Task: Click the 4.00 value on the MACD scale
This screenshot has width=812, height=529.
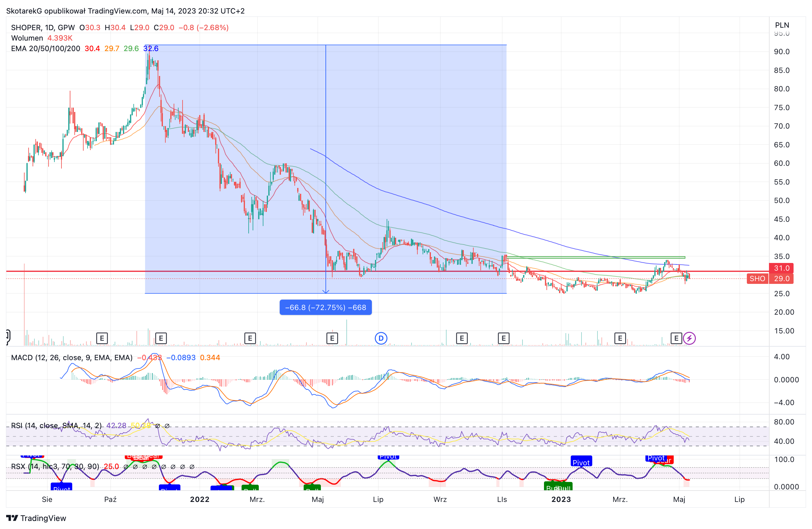Action: click(782, 356)
